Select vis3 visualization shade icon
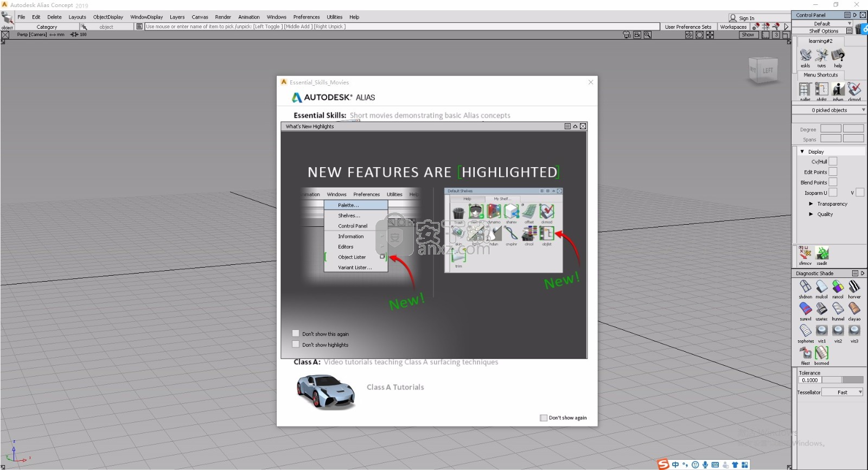Viewport: 868px width, 470px height. [854, 331]
